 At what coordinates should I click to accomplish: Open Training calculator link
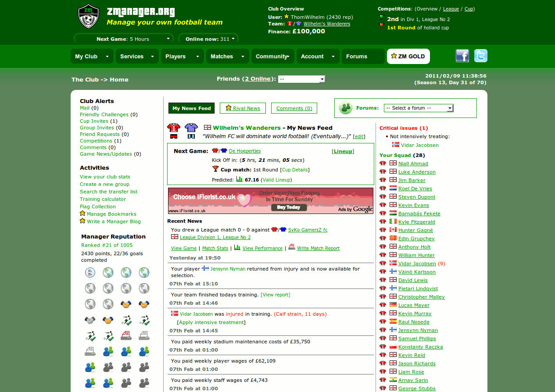point(103,199)
